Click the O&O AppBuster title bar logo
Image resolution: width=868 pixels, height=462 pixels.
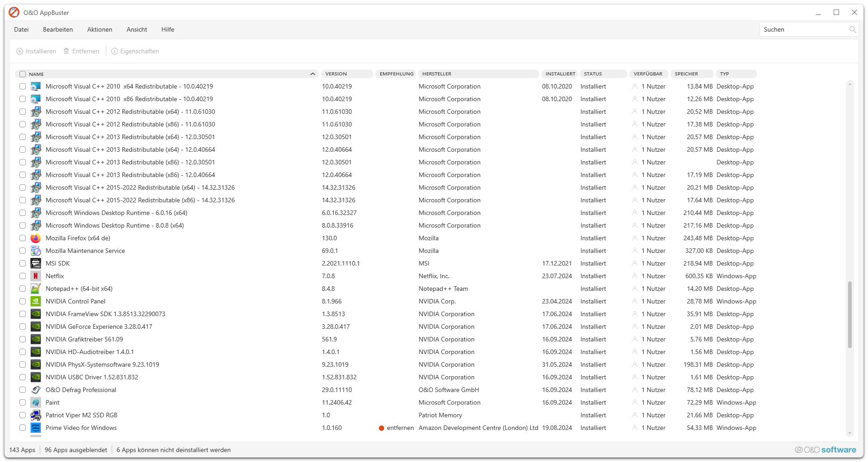pos(14,12)
